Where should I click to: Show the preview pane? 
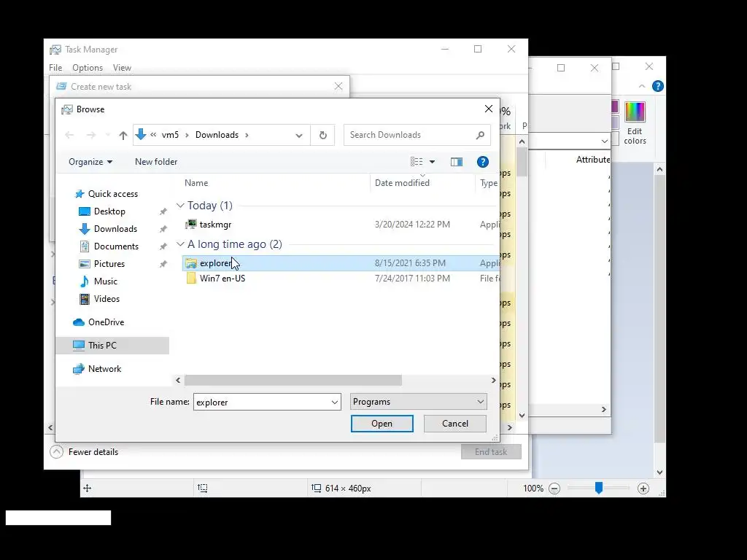coord(457,162)
